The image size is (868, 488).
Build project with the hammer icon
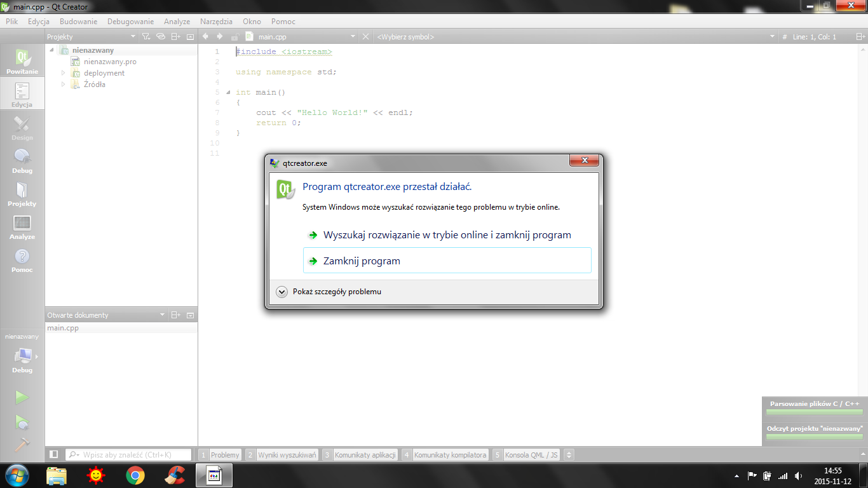[x=22, y=444]
